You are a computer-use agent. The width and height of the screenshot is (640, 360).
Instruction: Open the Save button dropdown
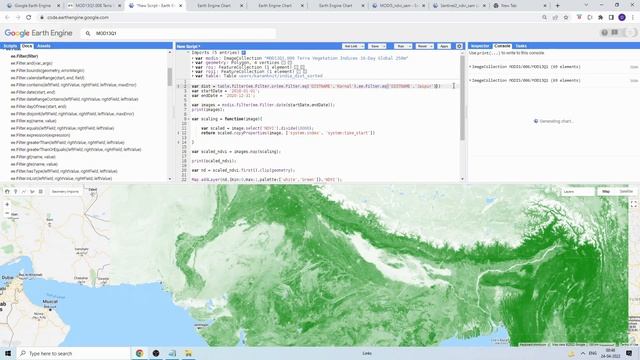384,46
